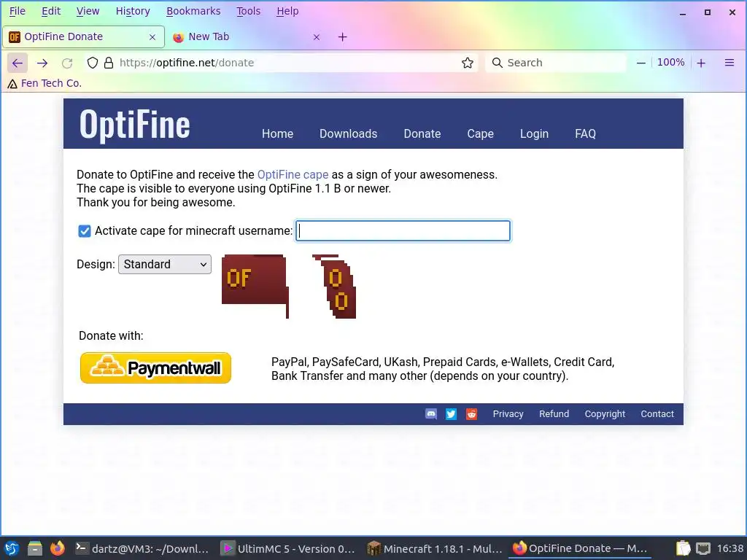The image size is (747, 560).
Task: Reload the page with the refresh icon
Action: point(67,63)
